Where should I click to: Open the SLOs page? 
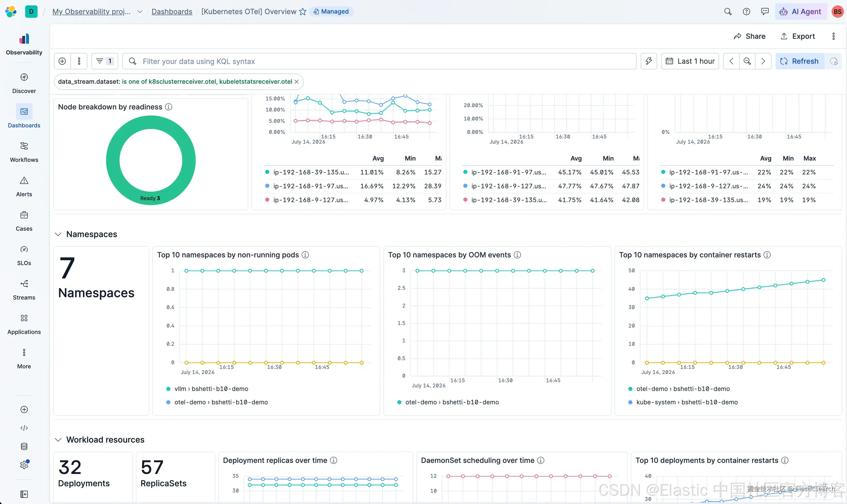pos(24,255)
